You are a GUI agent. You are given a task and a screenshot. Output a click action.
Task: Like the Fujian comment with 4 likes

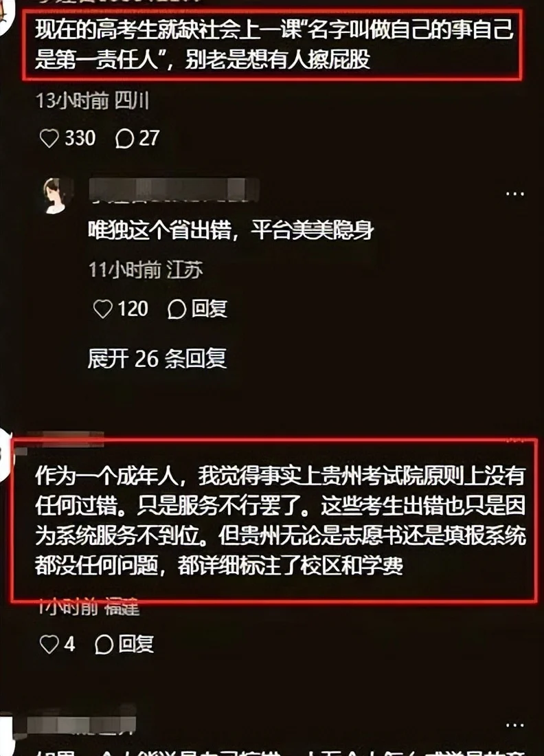(x=49, y=644)
